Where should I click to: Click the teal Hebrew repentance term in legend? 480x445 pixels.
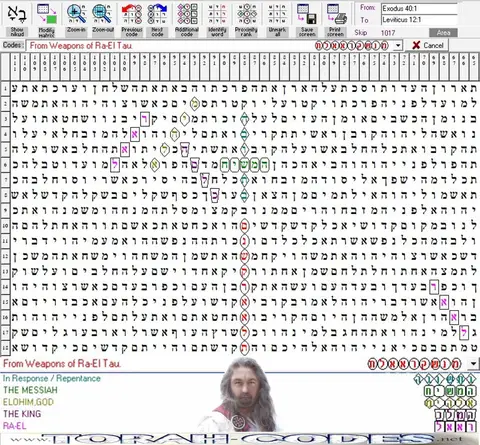click(445, 379)
